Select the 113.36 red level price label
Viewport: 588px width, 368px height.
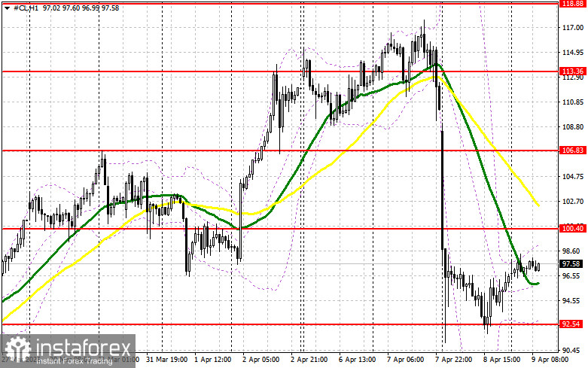(572, 71)
